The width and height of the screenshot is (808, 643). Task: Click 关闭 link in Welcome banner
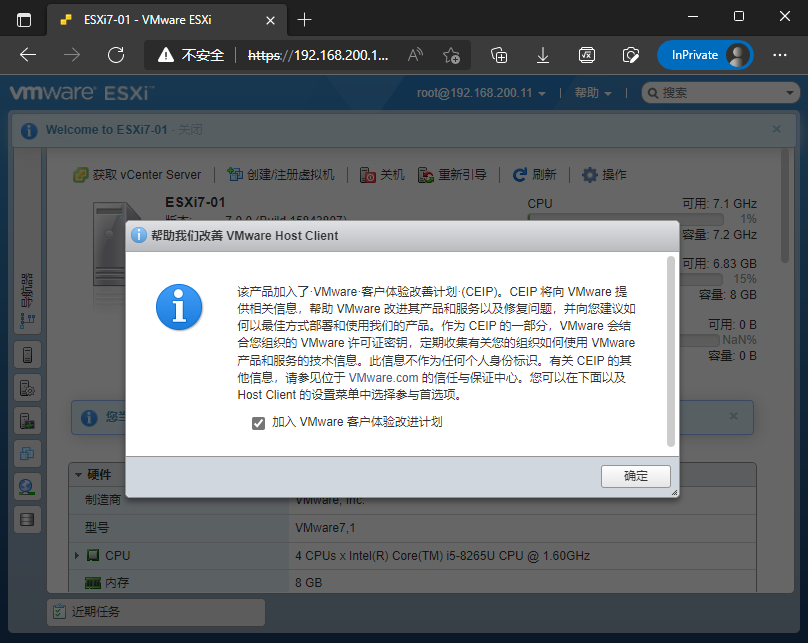[190, 129]
